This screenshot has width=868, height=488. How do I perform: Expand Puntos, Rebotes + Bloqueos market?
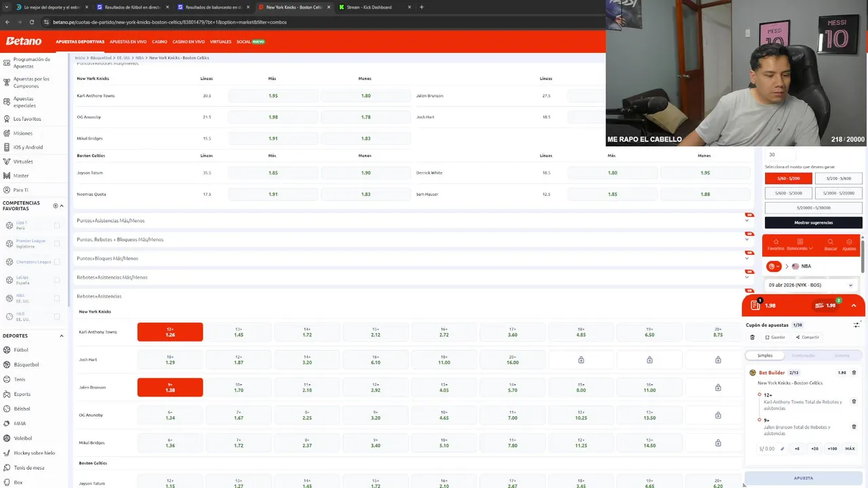coord(412,239)
